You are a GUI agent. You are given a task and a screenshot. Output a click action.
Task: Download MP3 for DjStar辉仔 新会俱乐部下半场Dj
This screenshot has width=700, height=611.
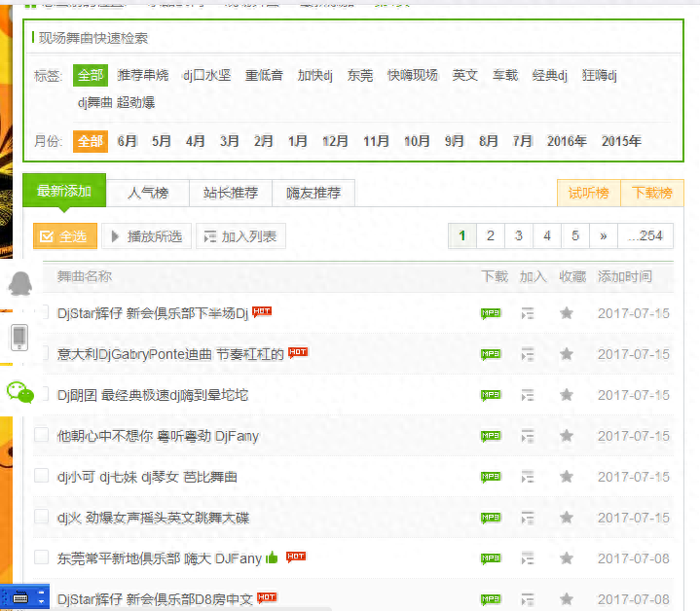[x=491, y=313]
